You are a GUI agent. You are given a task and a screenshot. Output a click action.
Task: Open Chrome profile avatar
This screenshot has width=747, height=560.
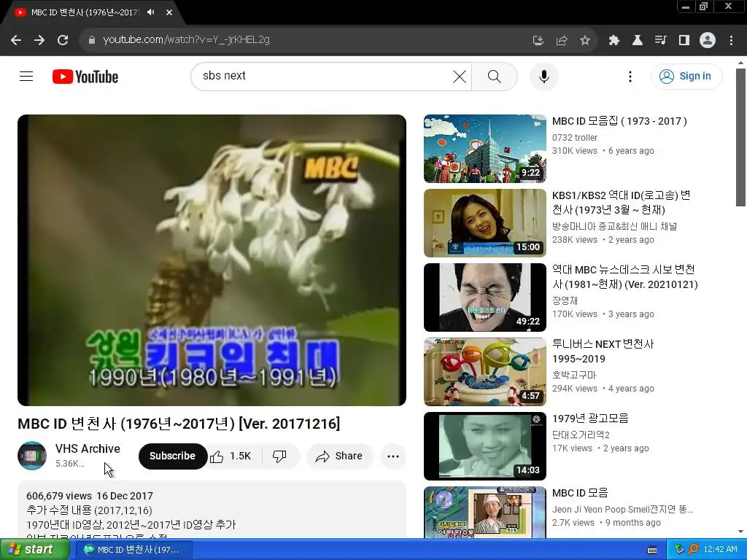(708, 40)
